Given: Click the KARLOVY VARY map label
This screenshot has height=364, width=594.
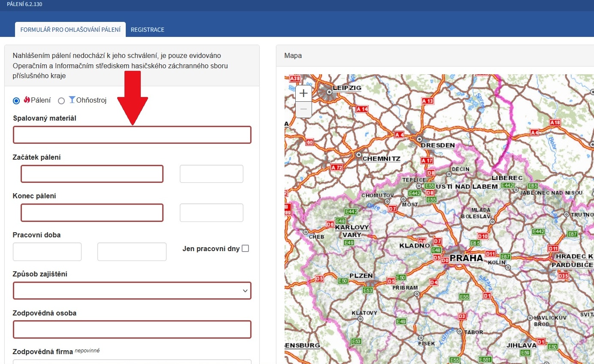Looking at the screenshot, I should click(352, 231).
